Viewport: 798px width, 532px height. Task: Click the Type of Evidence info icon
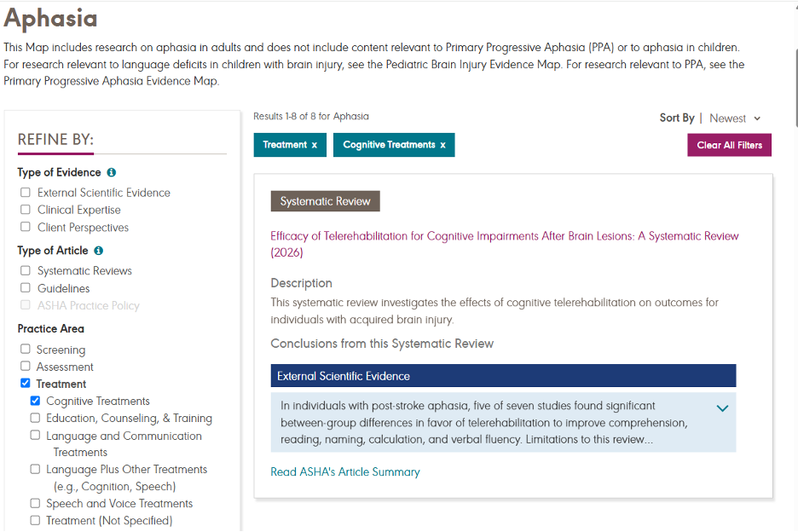click(112, 172)
